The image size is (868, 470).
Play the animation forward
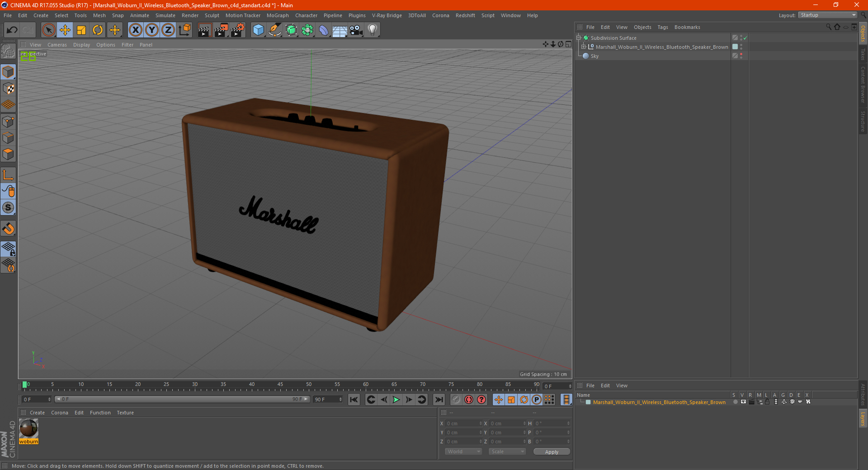[396, 399]
